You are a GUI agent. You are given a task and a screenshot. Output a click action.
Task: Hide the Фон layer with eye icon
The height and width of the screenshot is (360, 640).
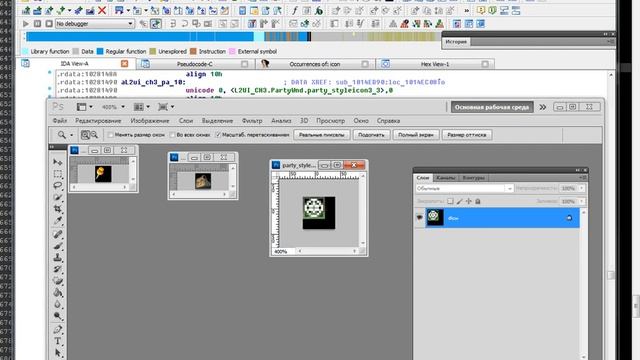coord(419,218)
